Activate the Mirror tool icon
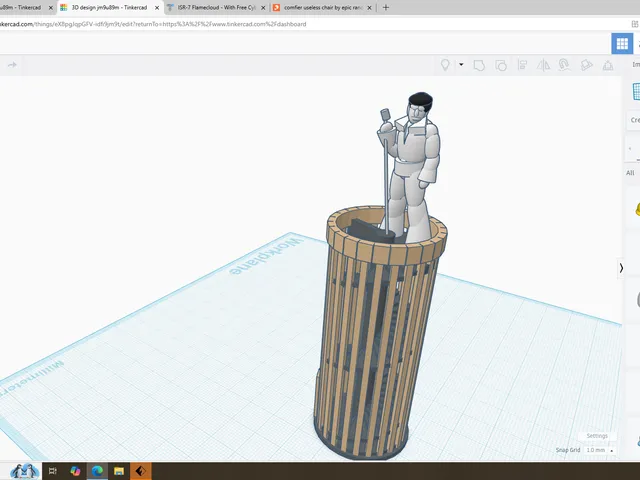This screenshot has height=480, width=640. pyautogui.click(x=543, y=65)
